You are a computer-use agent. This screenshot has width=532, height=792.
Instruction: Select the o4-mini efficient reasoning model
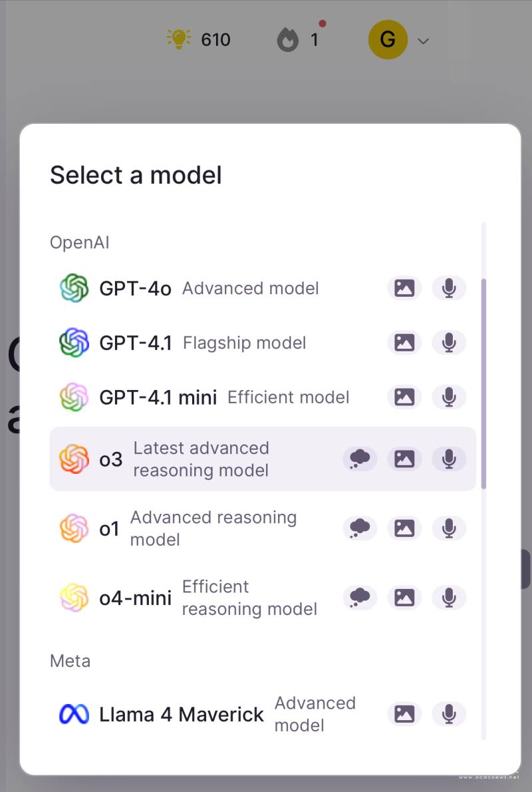pos(199,598)
